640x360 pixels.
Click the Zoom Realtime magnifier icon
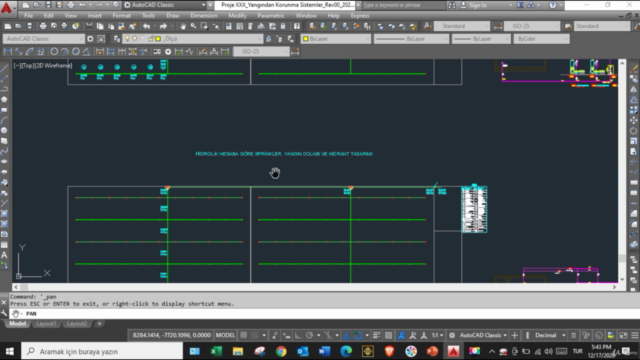pyautogui.click(x=193, y=26)
